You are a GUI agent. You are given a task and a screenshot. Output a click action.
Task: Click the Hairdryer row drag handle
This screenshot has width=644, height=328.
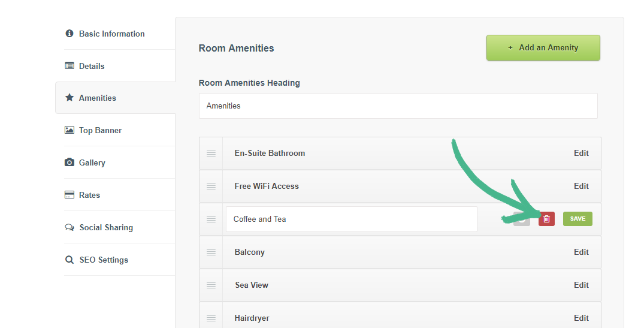[x=211, y=318]
